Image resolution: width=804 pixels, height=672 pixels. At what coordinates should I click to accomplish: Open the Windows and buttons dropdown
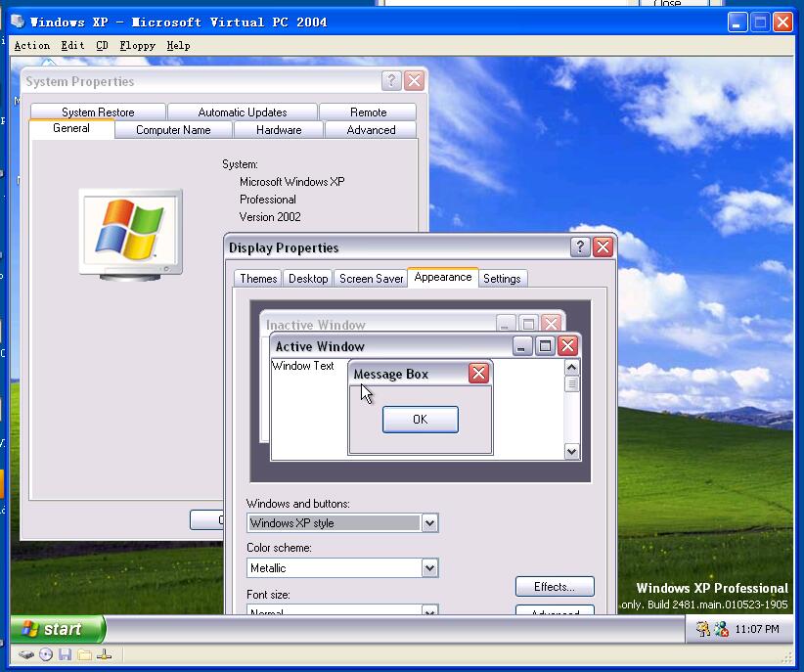click(429, 523)
